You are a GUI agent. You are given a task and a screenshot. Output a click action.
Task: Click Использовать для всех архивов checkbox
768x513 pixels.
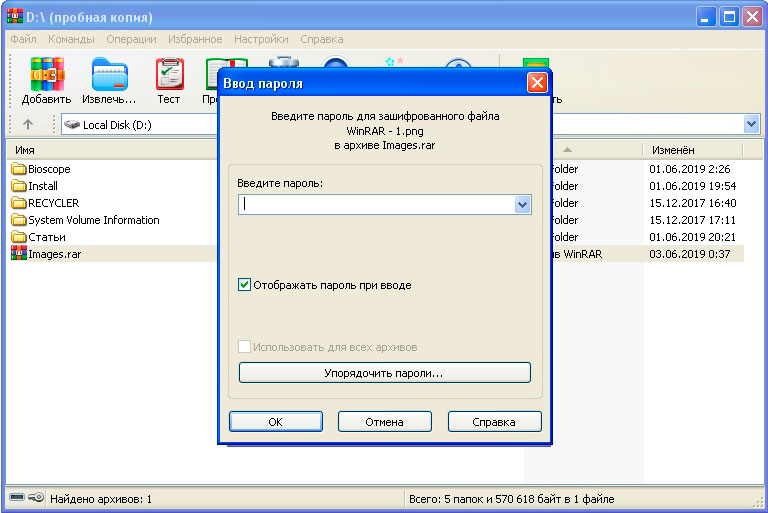click(x=244, y=346)
